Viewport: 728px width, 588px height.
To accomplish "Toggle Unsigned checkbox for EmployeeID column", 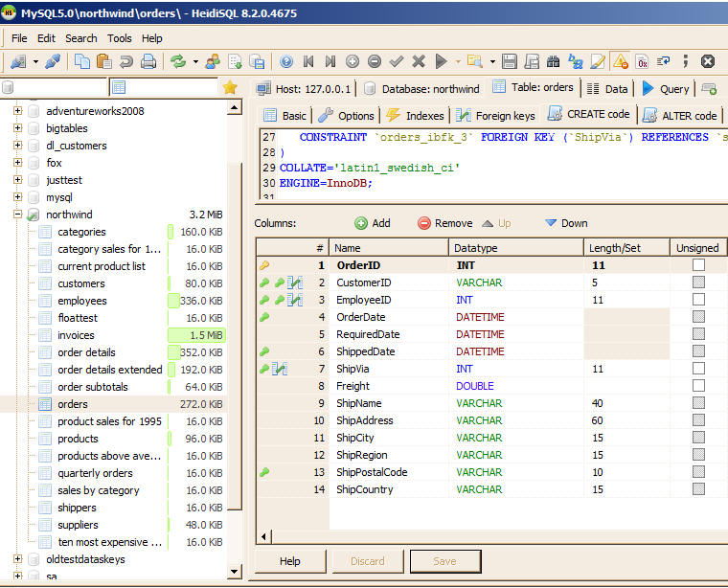I will coord(698,300).
